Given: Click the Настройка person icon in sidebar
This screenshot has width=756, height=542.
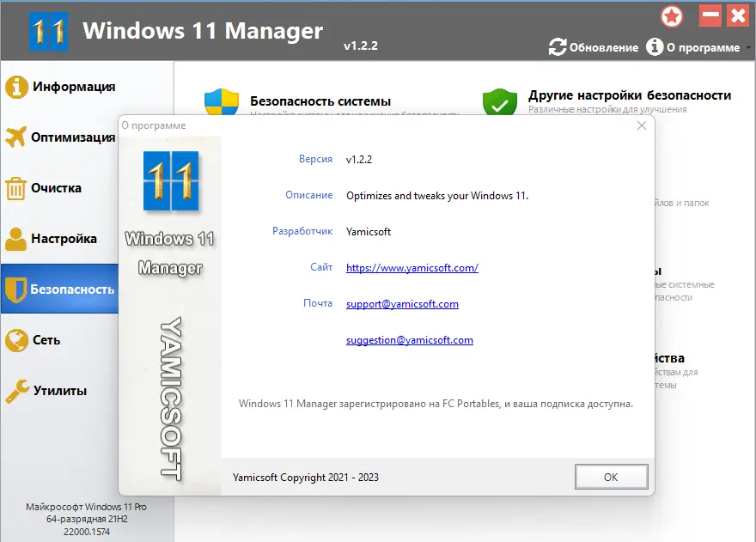Looking at the screenshot, I should (17, 239).
